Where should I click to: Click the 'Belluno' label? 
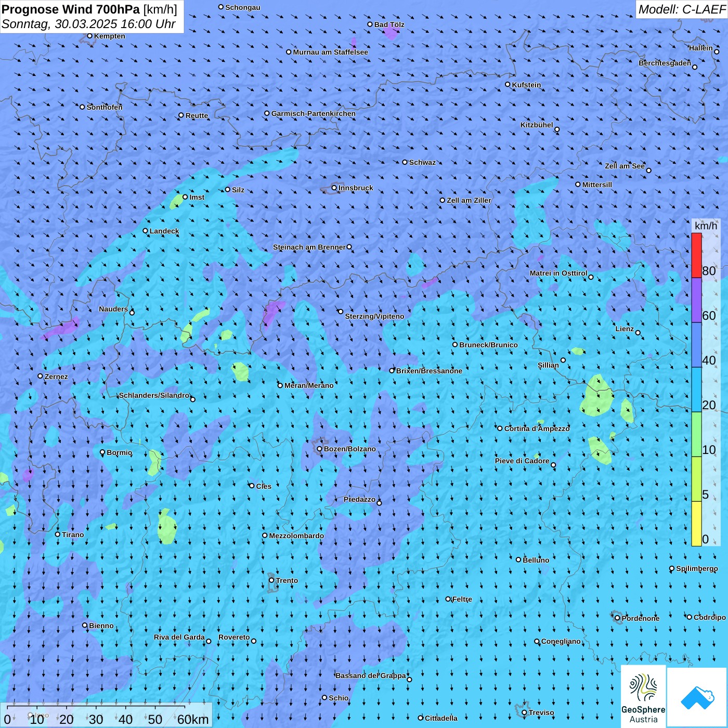coord(536,560)
